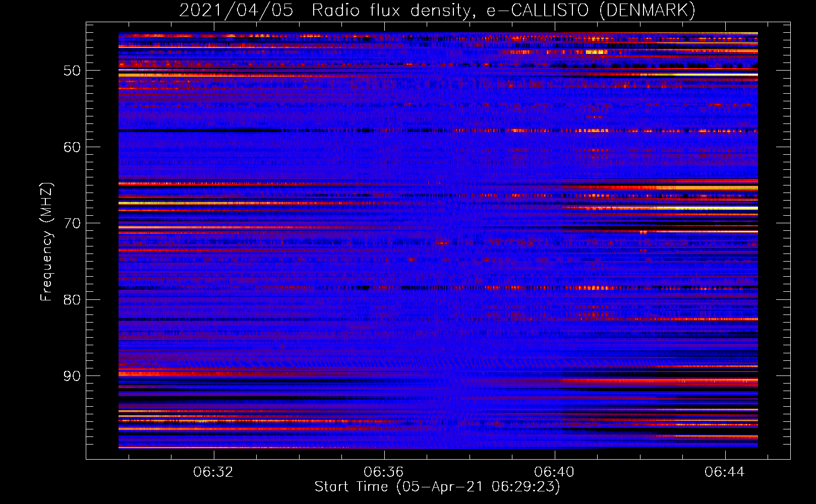Click the '70' frequency tick label

click(x=72, y=223)
